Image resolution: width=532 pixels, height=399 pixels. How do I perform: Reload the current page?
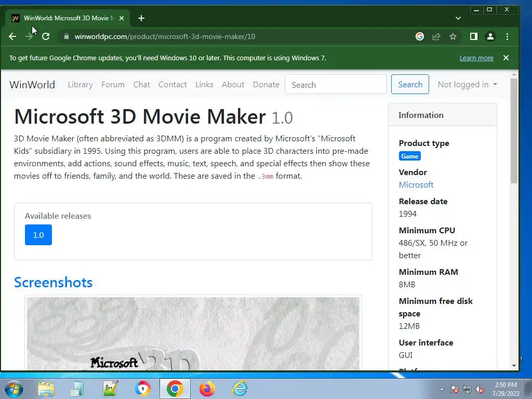tap(46, 37)
